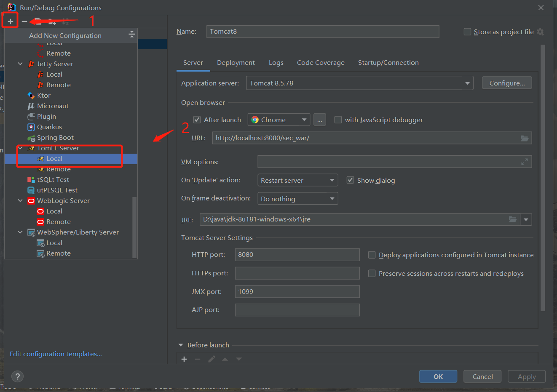Viewport: 557px width, 392px height.
Task: Click the Local icon under WebLogic Server
Action: [x=40, y=211]
